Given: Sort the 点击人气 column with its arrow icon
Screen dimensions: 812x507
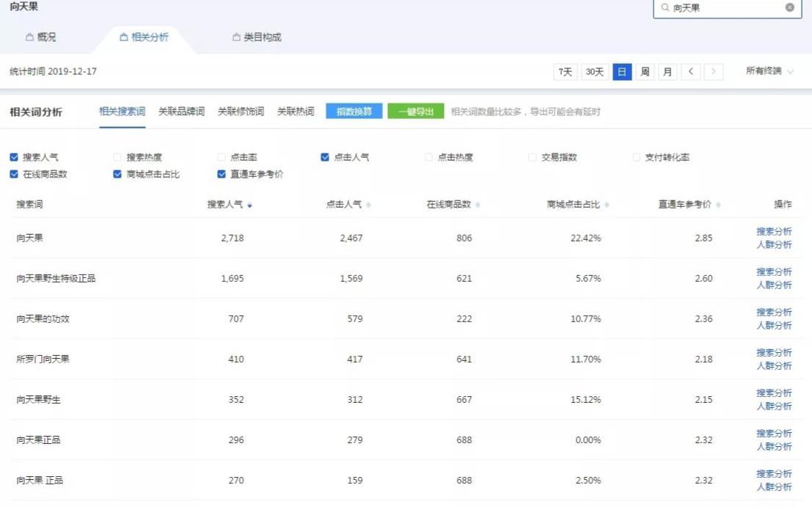Looking at the screenshot, I should click(368, 204).
